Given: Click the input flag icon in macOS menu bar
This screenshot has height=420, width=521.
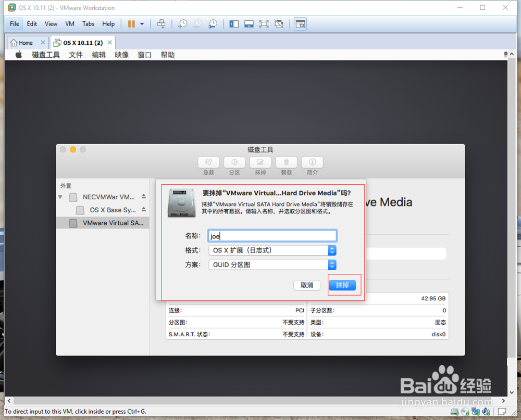Looking at the screenshot, I should pyautogui.click(x=506, y=55).
